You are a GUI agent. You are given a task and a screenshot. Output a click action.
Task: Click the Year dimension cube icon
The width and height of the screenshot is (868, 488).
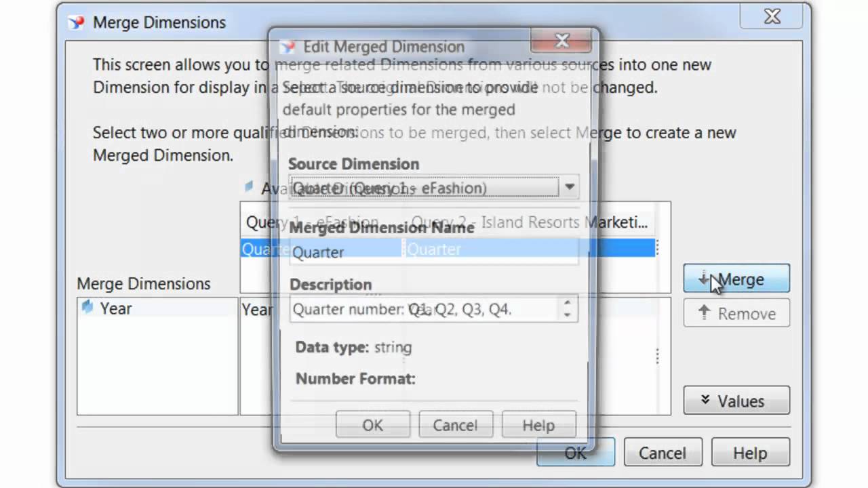coord(87,307)
